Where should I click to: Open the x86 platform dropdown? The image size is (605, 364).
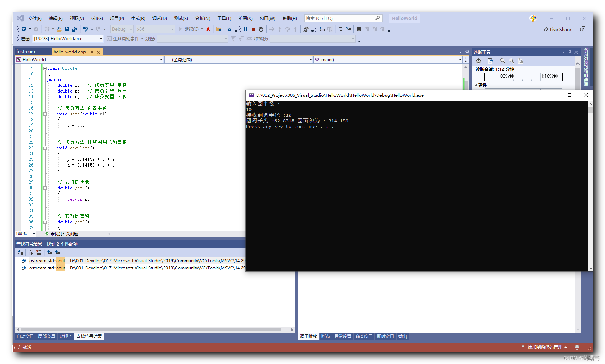[155, 29]
